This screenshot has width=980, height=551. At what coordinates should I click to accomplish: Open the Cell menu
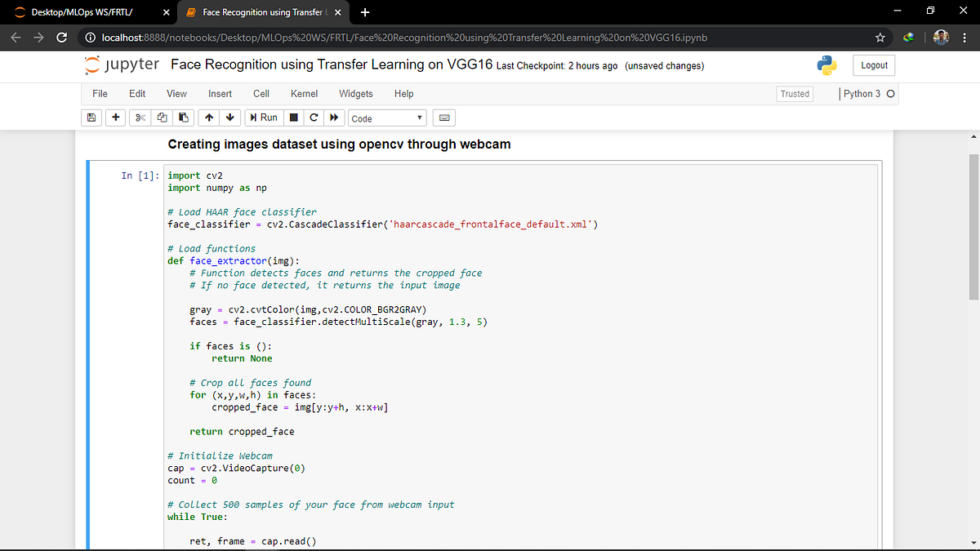[261, 94]
